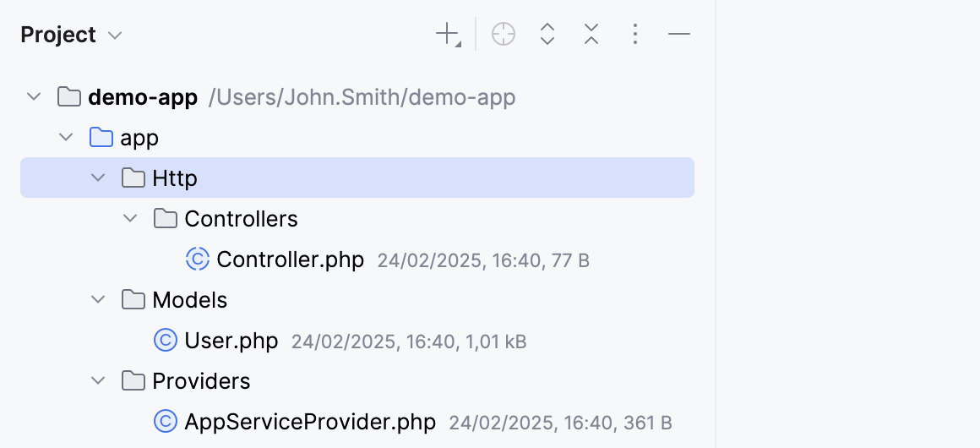Collapse the Models folder arrow
The height and width of the screenshot is (448, 980).
(98, 300)
